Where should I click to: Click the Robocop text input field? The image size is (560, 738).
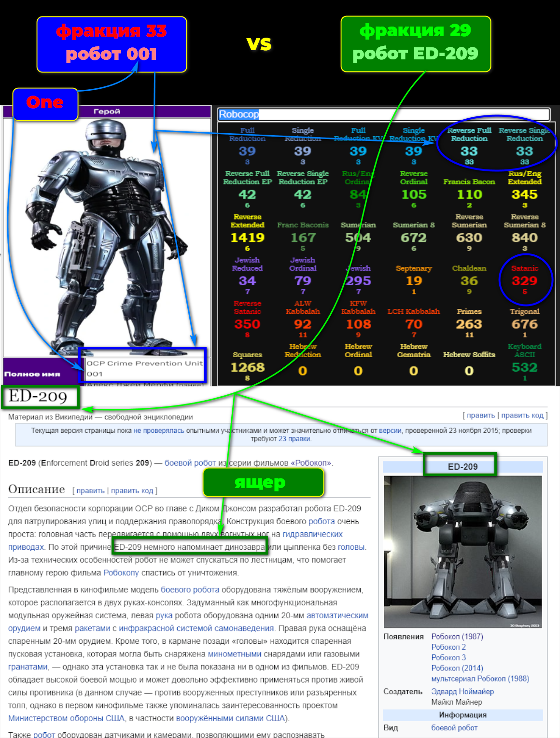tap(384, 114)
